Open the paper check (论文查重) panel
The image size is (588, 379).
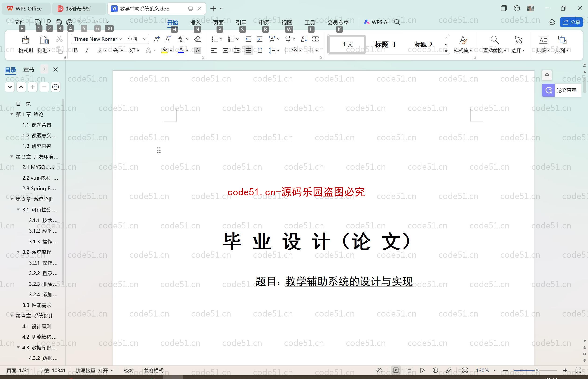point(561,90)
